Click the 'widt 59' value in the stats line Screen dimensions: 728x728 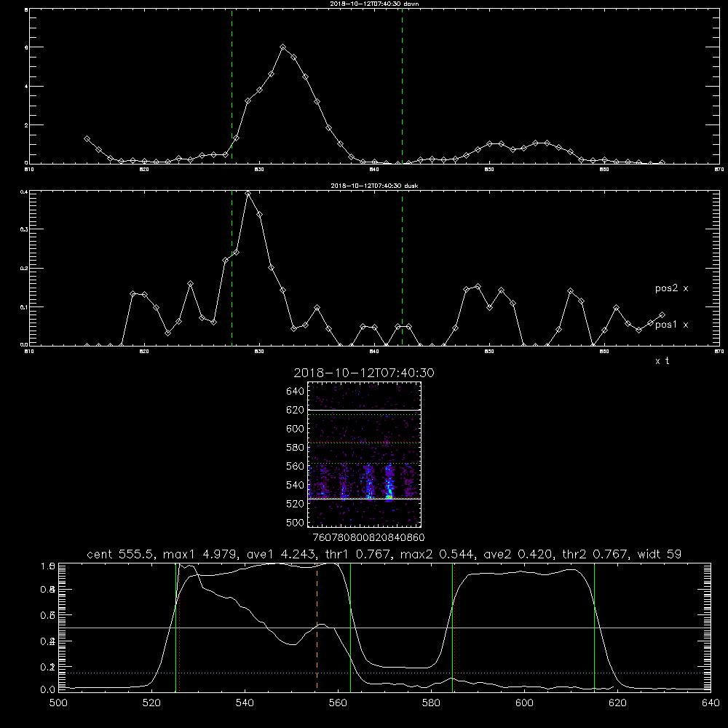[660, 554]
